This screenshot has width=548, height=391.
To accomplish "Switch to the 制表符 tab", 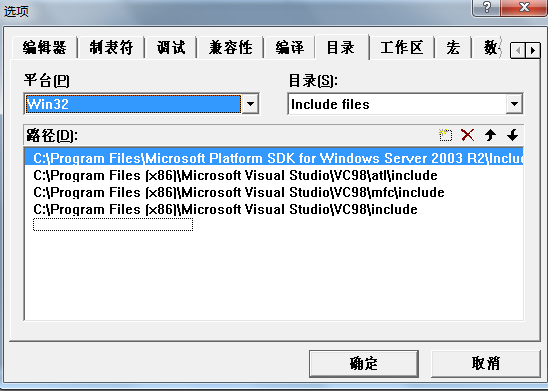I will [x=111, y=47].
